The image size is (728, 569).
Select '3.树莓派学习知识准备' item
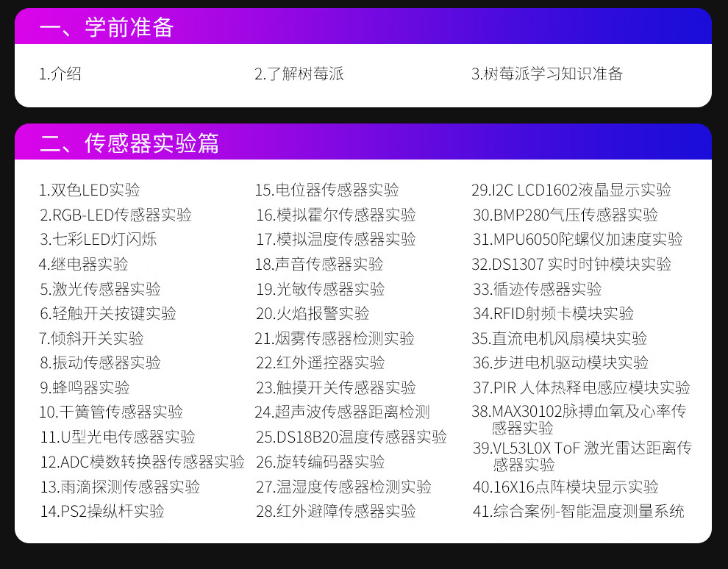pyautogui.click(x=547, y=74)
